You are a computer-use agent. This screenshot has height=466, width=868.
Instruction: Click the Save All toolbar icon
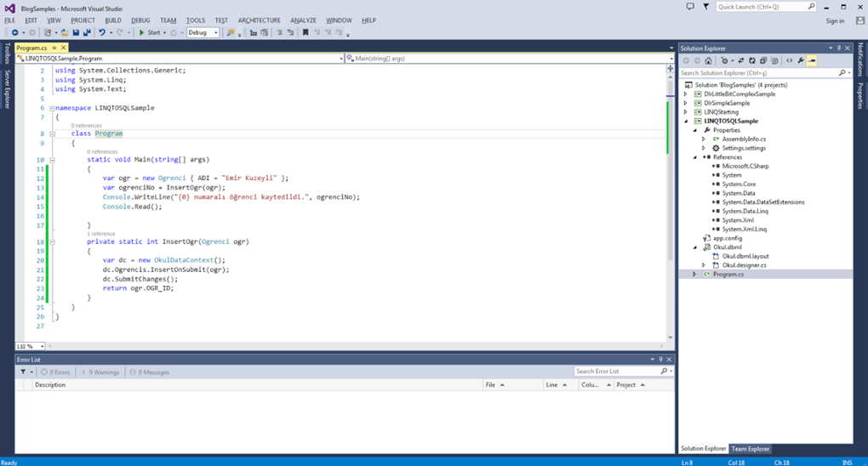tap(87, 32)
